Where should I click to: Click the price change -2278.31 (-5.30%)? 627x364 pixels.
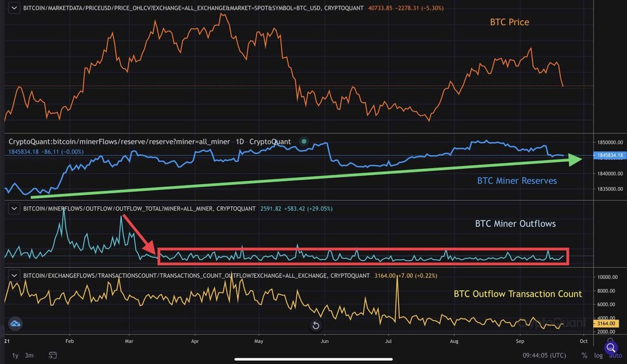click(x=419, y=8)
